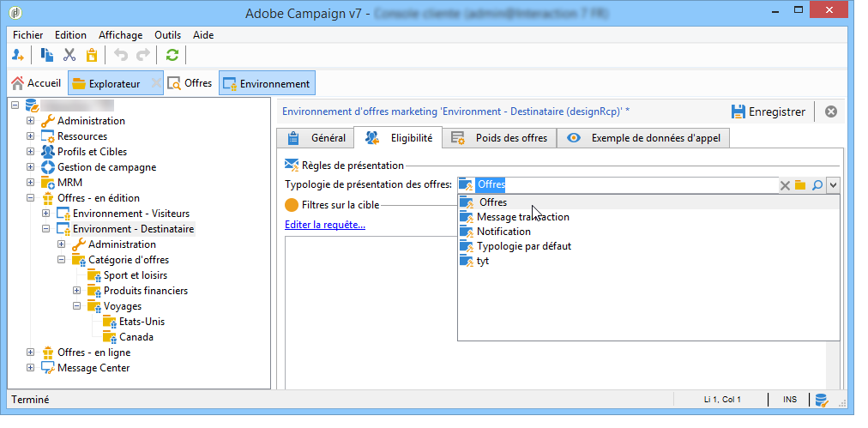Image resolution: width=868 pixels, height=428 pixels.
Task: Collapse the Catégorie d'offres node
Action: pos(62,260)
